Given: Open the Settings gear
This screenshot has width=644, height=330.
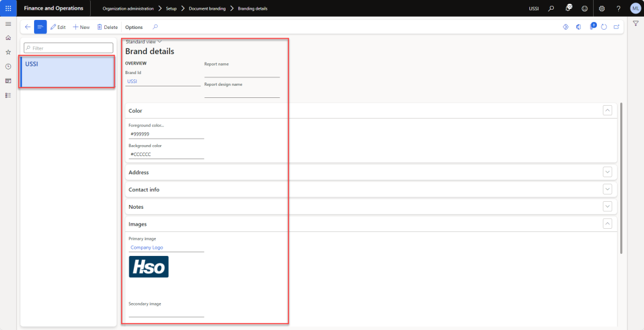Looking at the screenshot, I should tap(601, 8).
